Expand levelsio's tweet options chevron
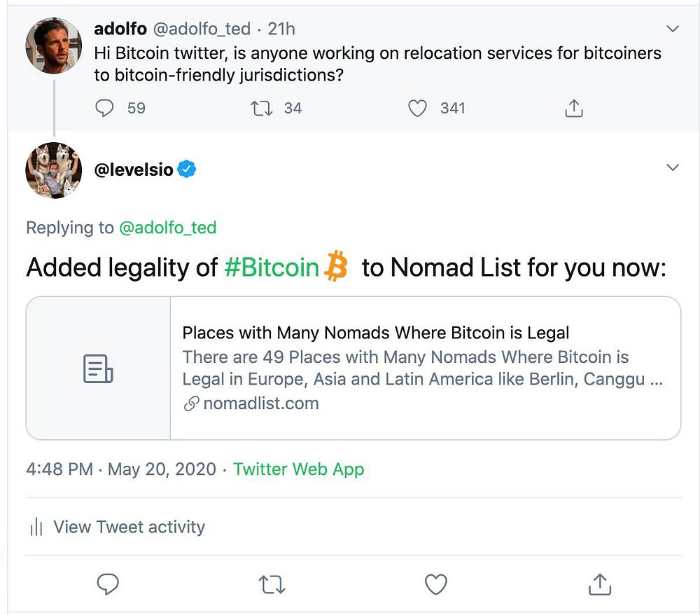 pyautogui.click(x=672, y=168)
